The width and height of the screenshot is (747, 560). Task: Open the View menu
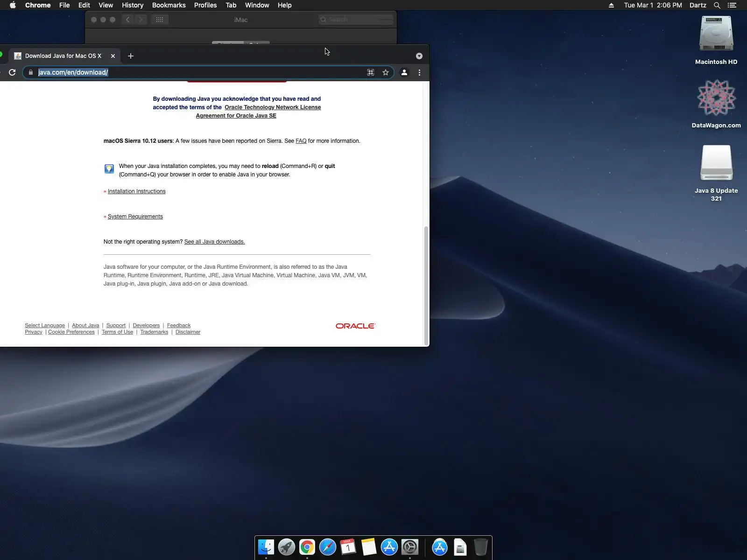[106, 5]
